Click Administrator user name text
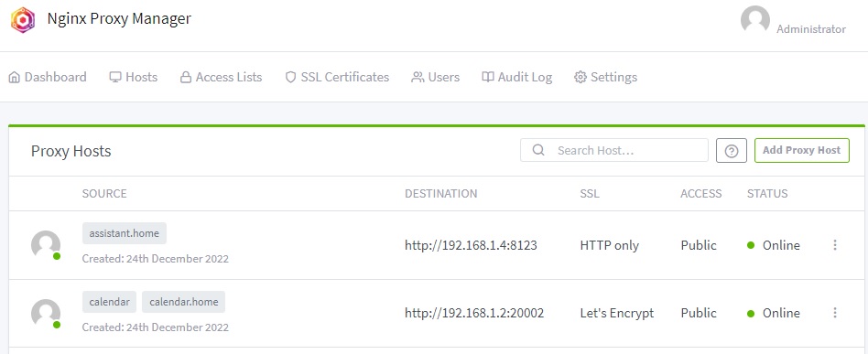 point(811,29)
